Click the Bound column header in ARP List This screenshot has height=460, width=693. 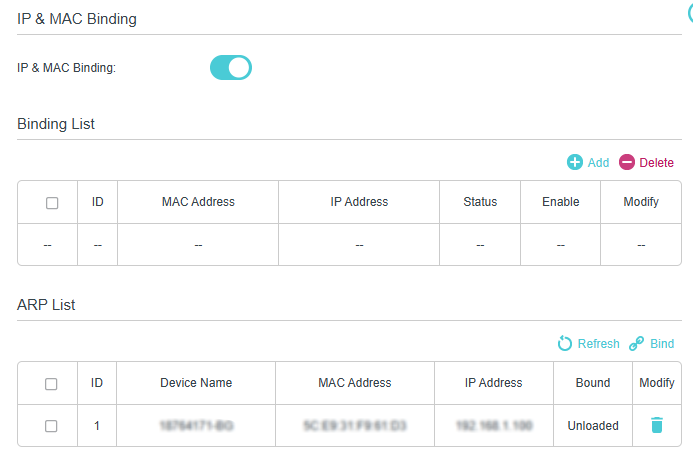click(593, 383)
